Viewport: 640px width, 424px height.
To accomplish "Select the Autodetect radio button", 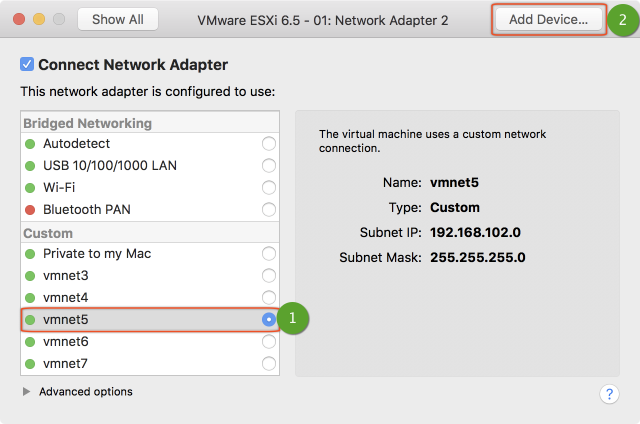I will tap(268, 144).
